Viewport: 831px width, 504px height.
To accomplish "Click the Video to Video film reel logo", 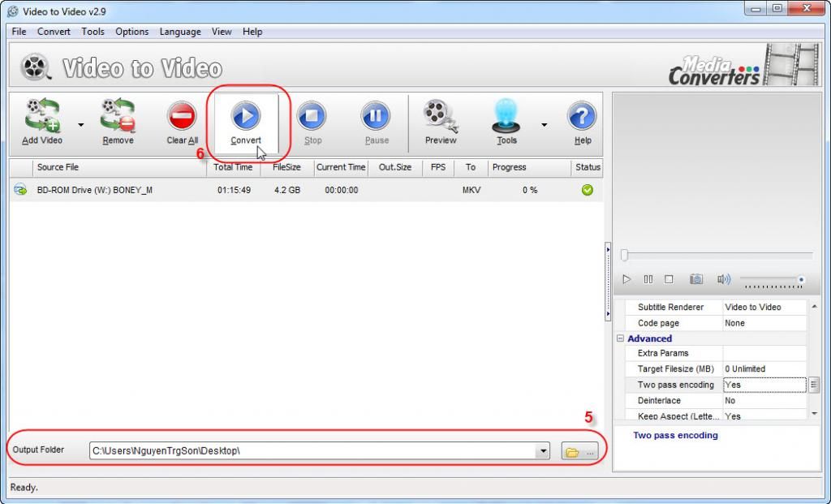I will pos(36,67).
